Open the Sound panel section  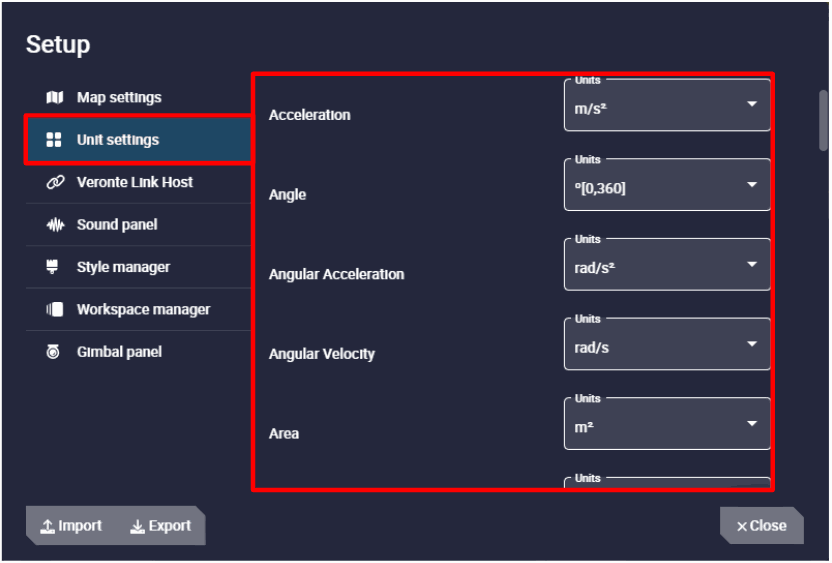click(116, 225)
